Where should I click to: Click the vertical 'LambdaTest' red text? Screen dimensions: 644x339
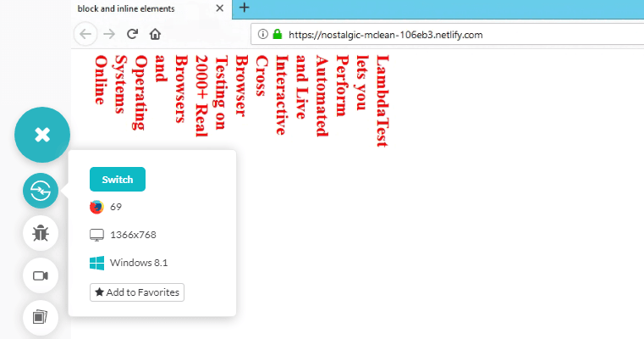383,101
